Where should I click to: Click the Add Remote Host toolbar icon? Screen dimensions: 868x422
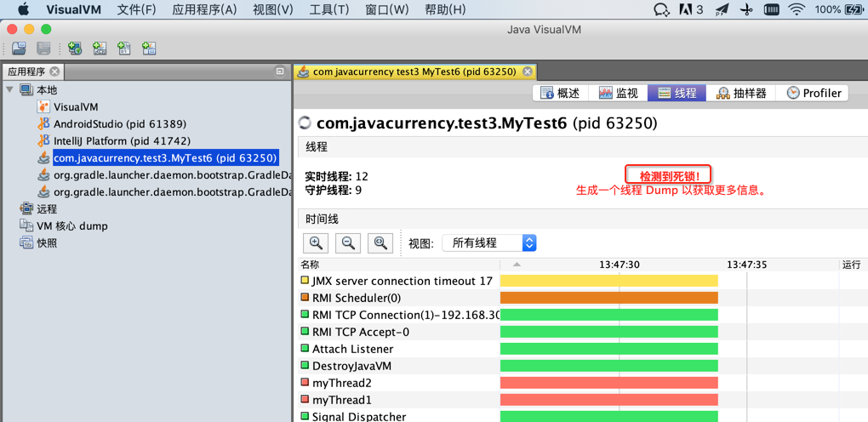click(75, 48)
